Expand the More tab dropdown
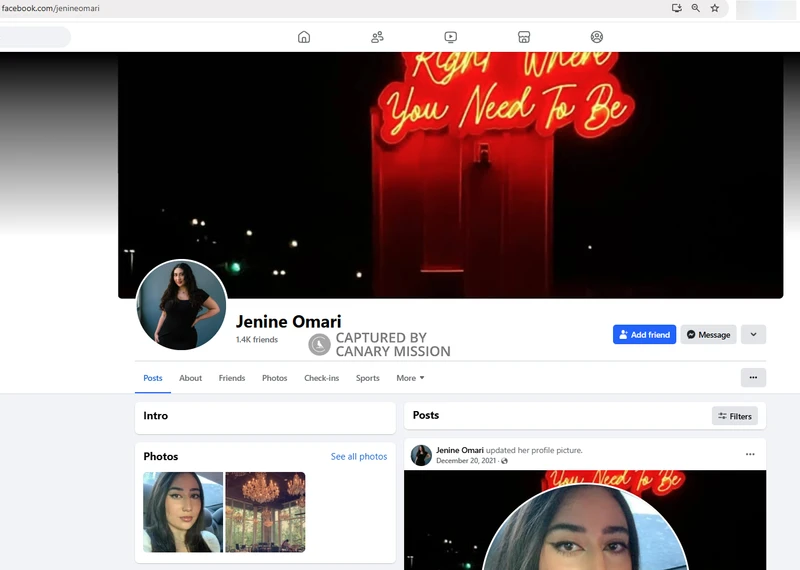The width and height of the screenshot is (800, 570). coord(410,378)
